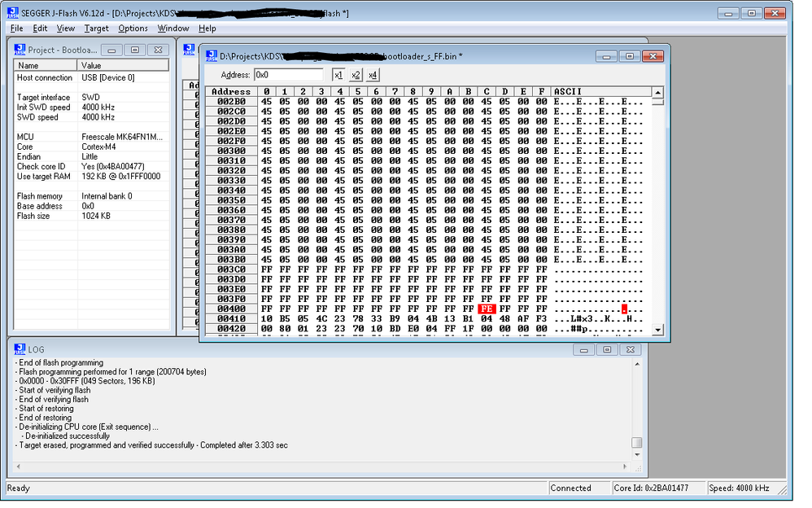Open the Options menu

click(x=133, y=28)
